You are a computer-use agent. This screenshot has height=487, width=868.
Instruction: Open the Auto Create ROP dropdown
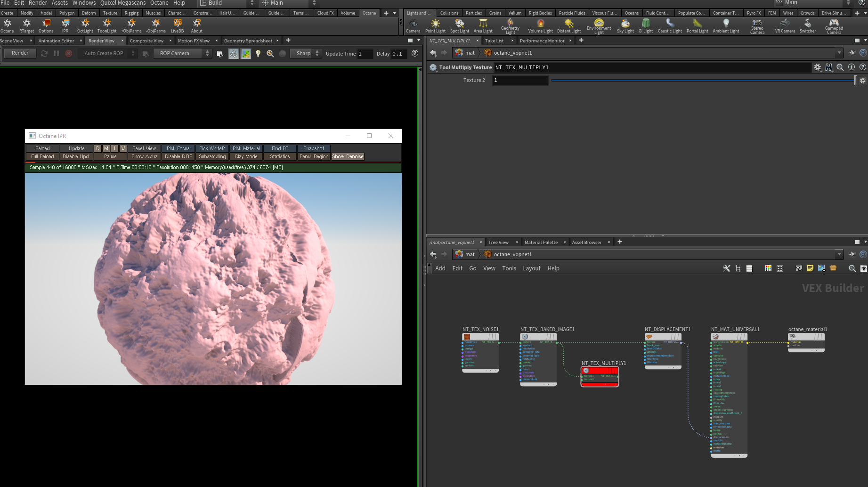[108, 53]
